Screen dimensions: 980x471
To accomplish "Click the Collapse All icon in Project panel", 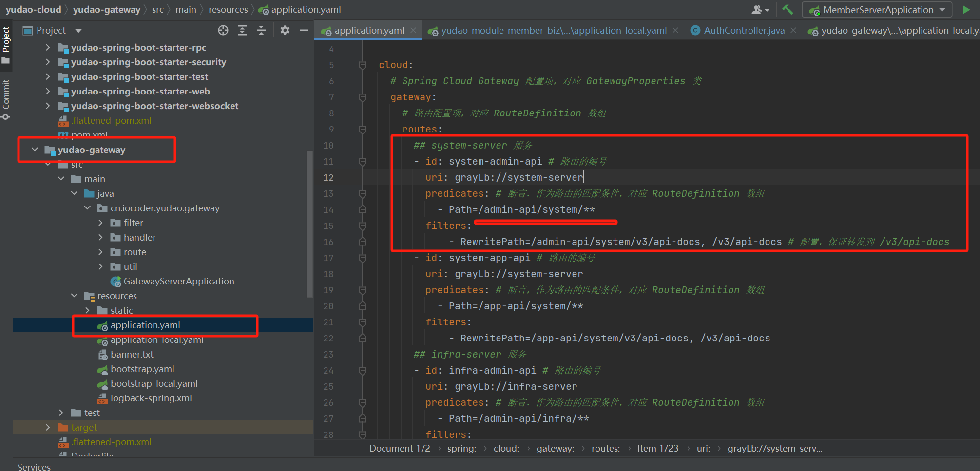I will [261, 30].
